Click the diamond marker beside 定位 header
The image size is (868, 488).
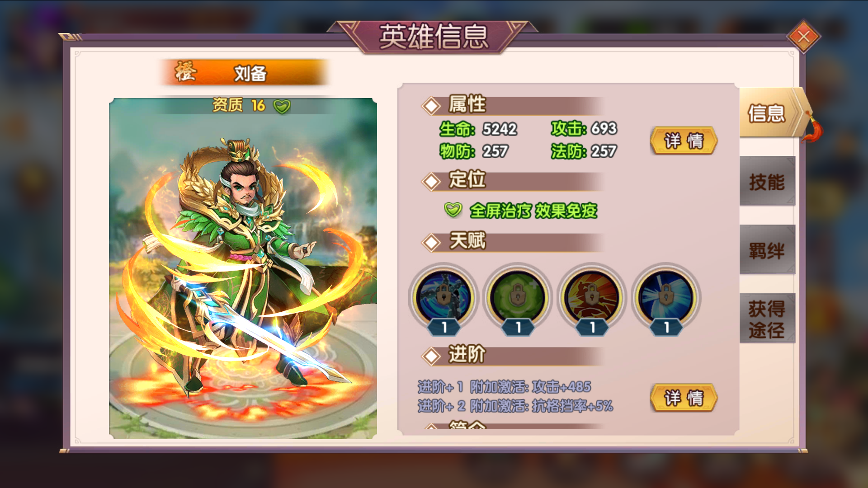coord(431,181)
